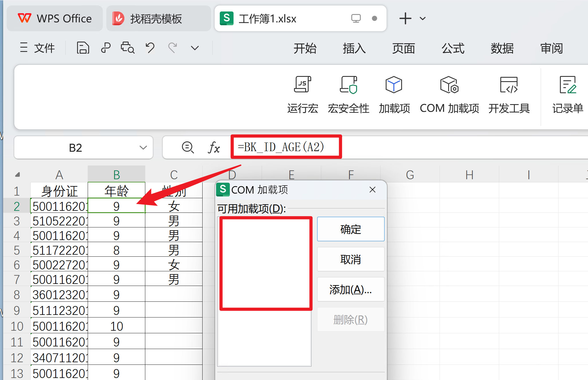Click the Run Macro (运行宏) icon

click(303, 95)
